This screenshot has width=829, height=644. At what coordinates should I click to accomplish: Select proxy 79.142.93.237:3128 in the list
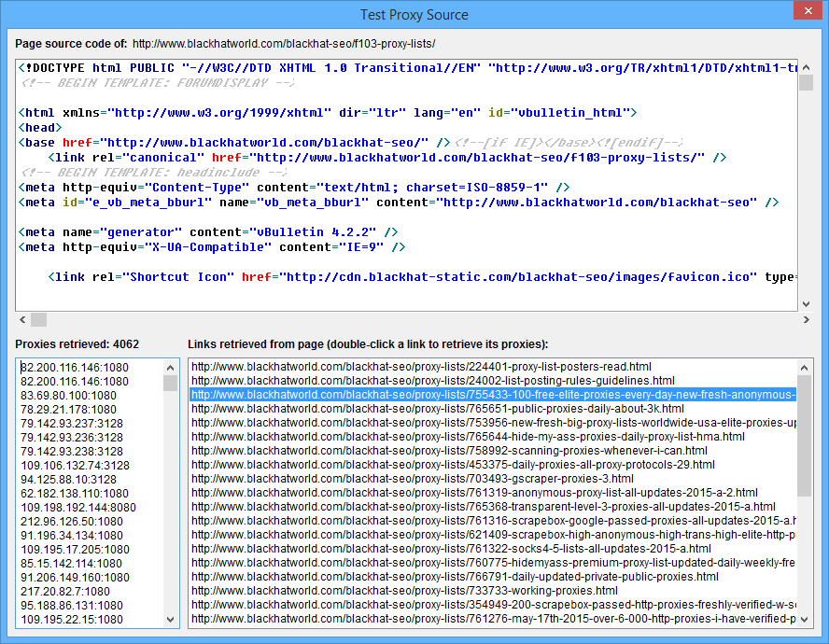72,423
